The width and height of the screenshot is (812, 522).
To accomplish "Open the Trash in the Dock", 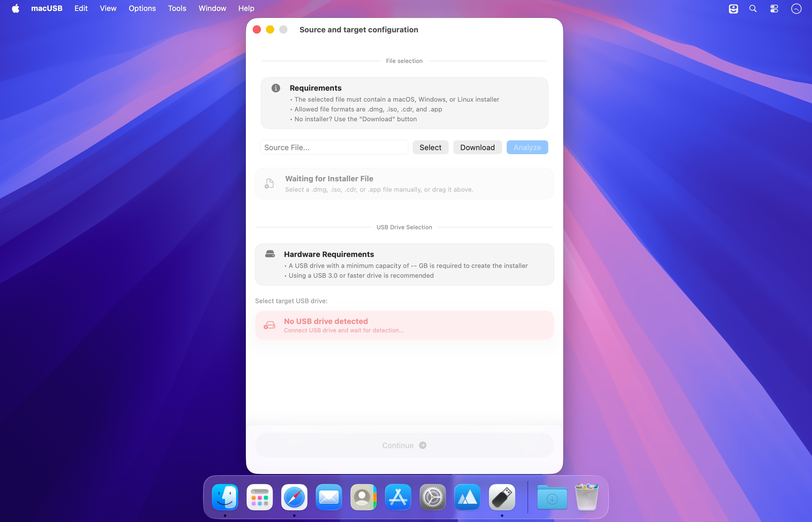I will click(587, 497).
